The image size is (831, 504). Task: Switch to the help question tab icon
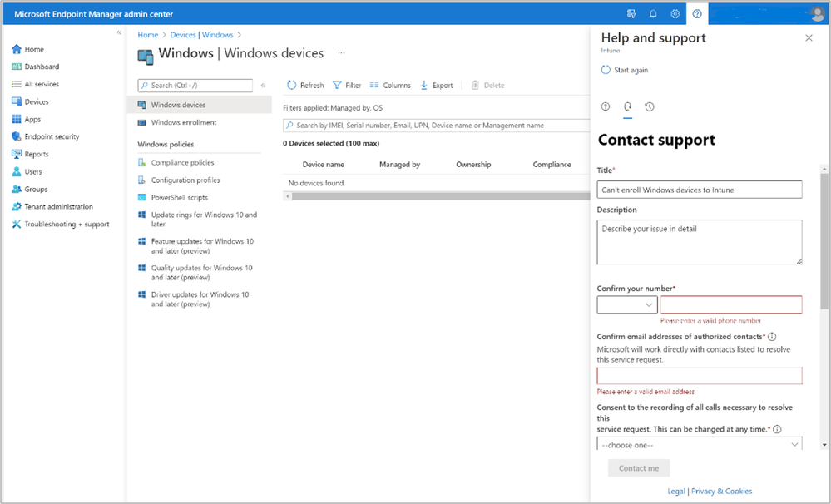coord(606,106)
